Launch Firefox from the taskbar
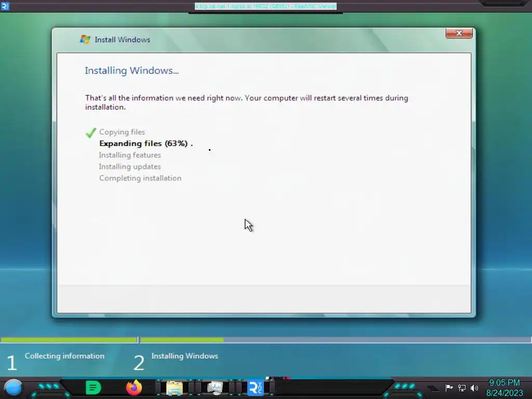This screenshot has height=399, width=532. pyautogui.click(x=134, y=388)
